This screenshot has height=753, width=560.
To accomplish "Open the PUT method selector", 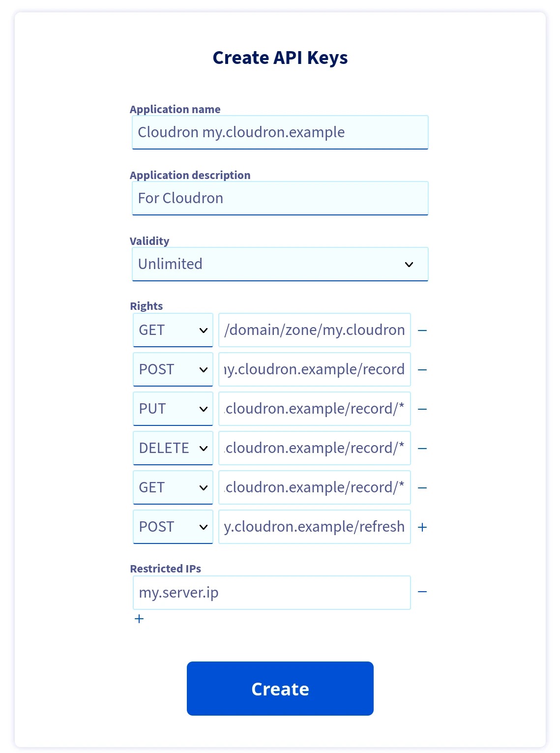I will click(x=173, y=409).
